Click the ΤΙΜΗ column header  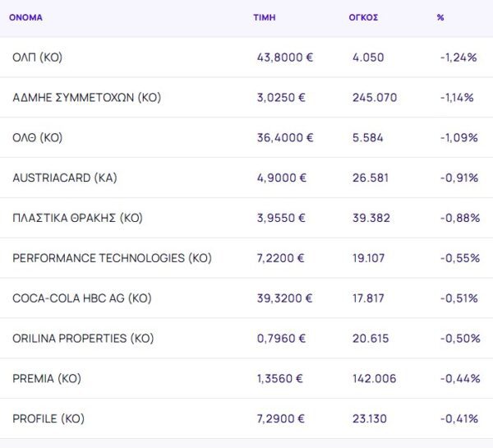[x=265, y=17]
